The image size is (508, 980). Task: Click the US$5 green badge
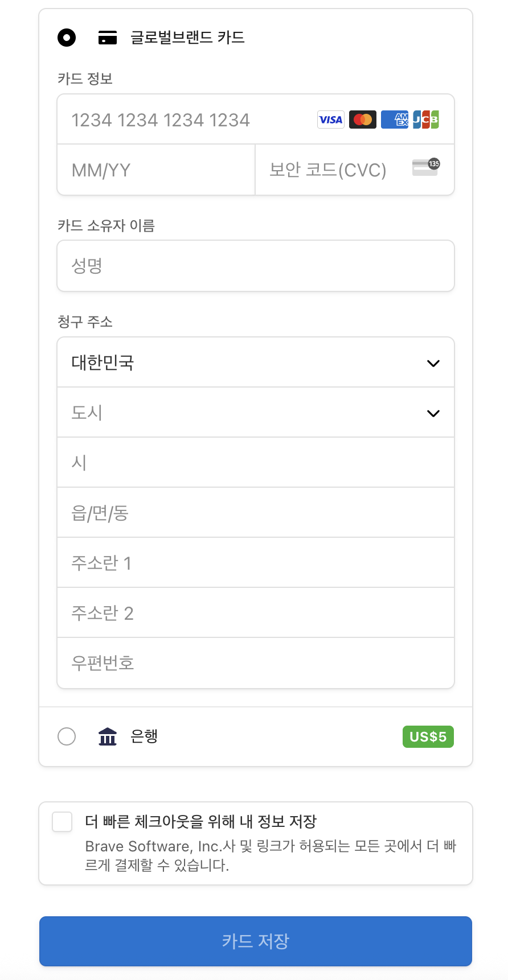(x=428, y=737)
